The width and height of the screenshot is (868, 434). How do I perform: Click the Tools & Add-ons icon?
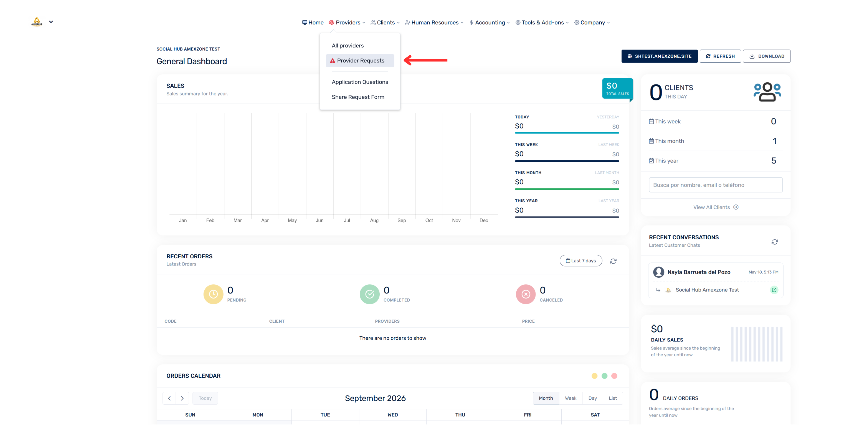518,22
